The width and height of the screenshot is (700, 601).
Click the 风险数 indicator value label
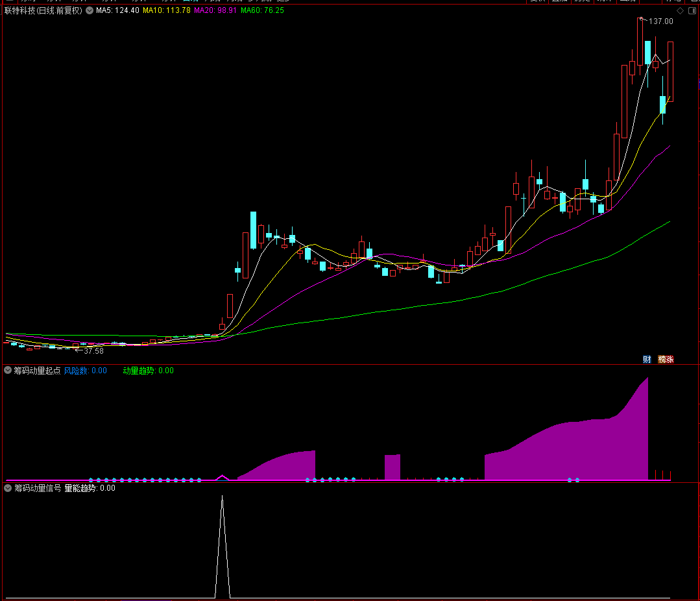click(85, 371)
